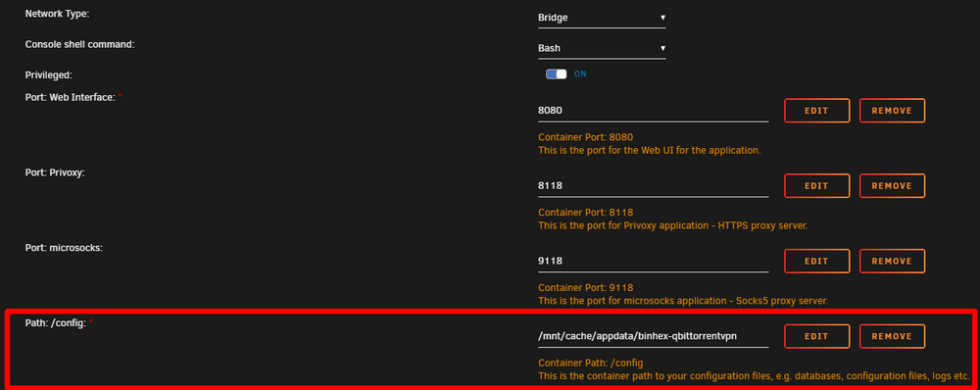Click the 'Container Port: 8080' text

(586, 137)
